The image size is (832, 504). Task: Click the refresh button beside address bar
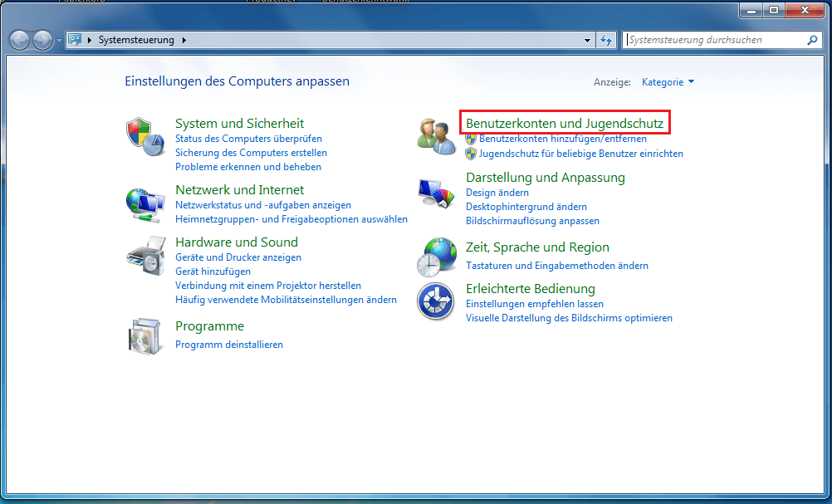(606, 40)
